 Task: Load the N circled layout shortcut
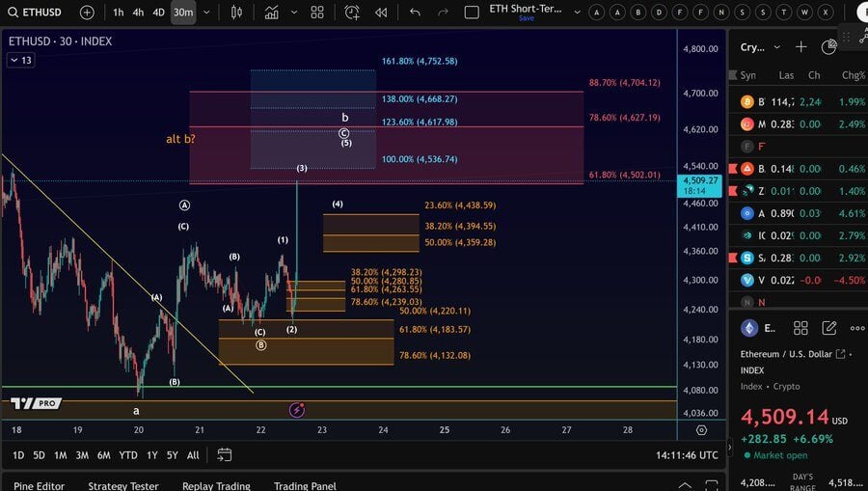tap(721, 13)
